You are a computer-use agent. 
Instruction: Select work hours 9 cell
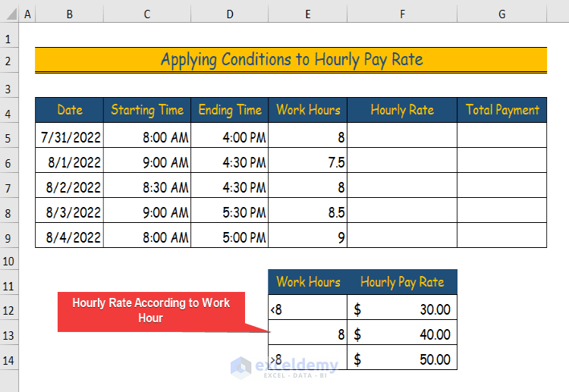pyautogui.click(x=308, y=235)
